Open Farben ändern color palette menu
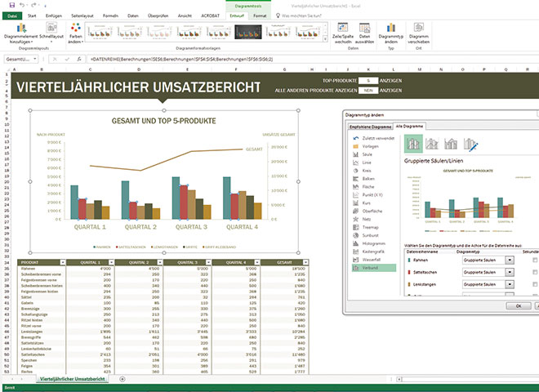 click(76, 33)
